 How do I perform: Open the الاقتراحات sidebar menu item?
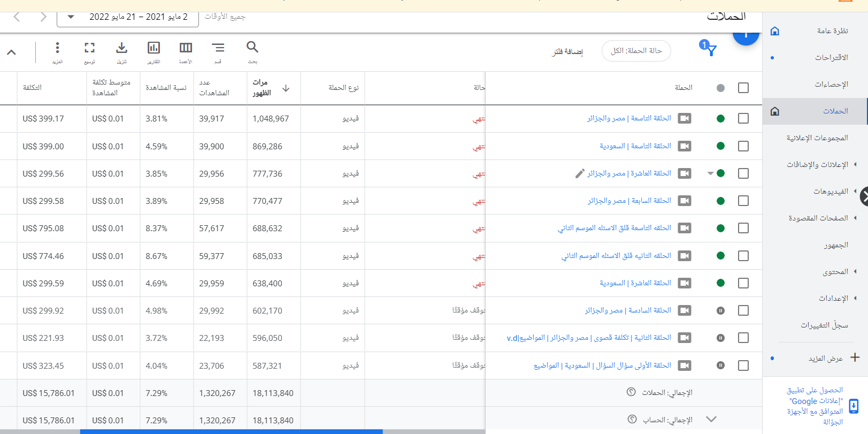pyautogui.click(x=831, y=57)
